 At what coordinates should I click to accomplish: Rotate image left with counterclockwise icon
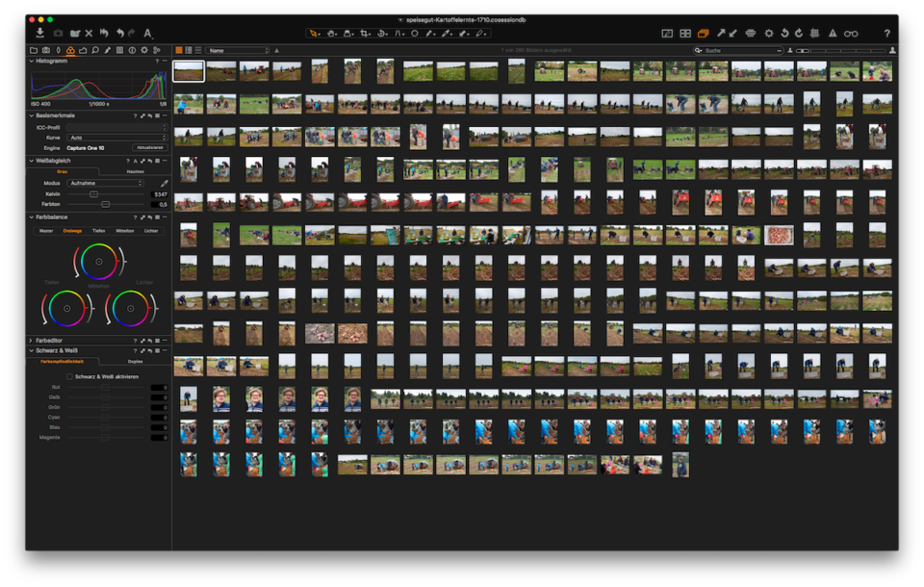pos(785,34)
